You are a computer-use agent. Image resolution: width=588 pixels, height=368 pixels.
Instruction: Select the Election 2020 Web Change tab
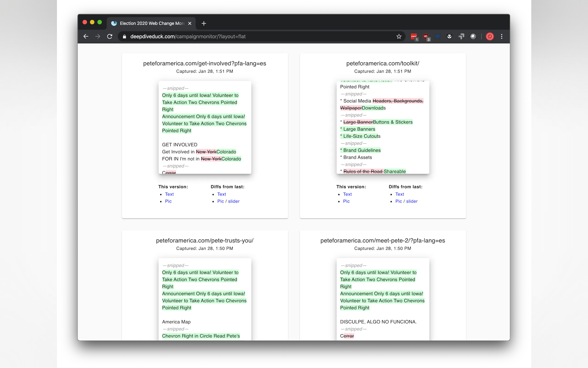pos(151,23)
